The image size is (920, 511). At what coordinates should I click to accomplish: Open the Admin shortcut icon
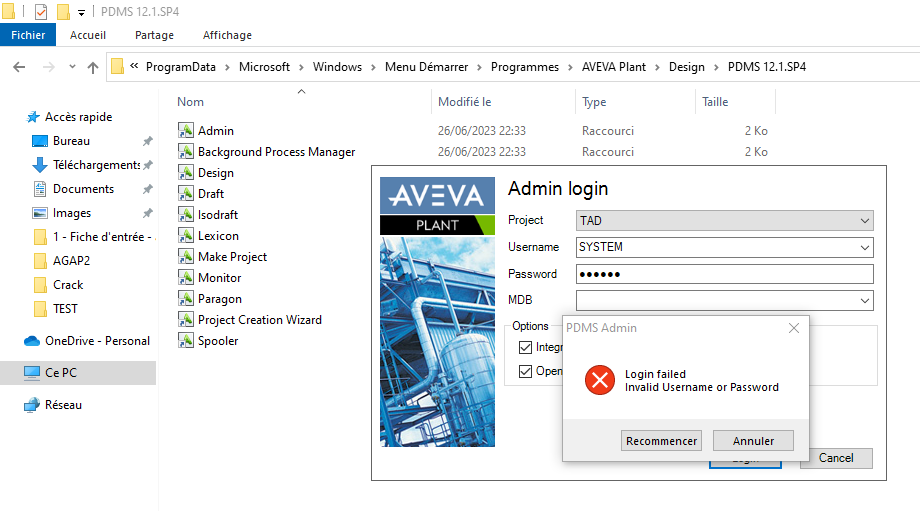186,130
